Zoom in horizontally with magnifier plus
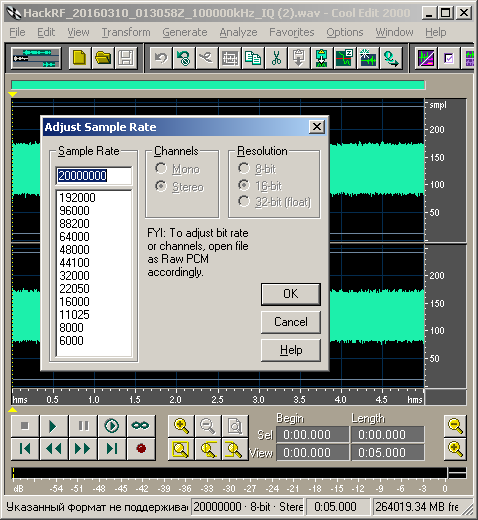 click(181, 426)
